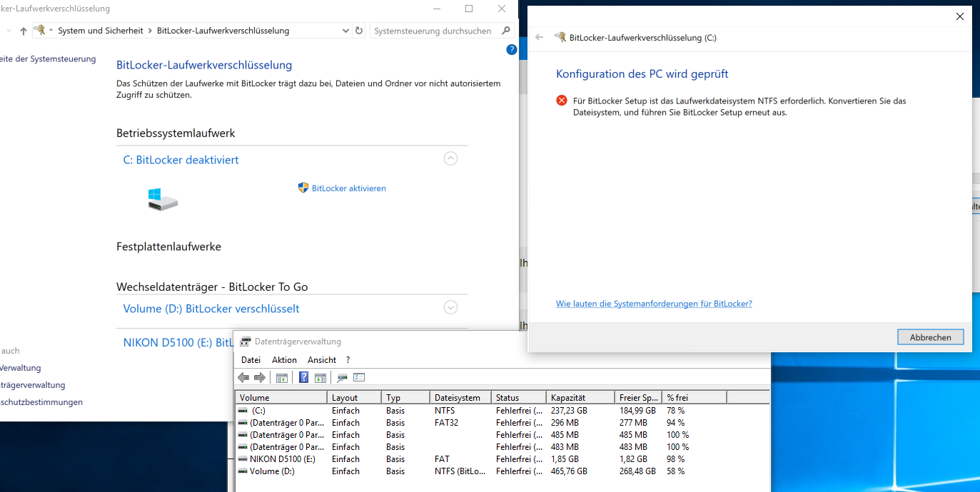
Task: Toggle action pane icon in Datenträgerverwaltung toolbar
Action: [x=320, y=377]
